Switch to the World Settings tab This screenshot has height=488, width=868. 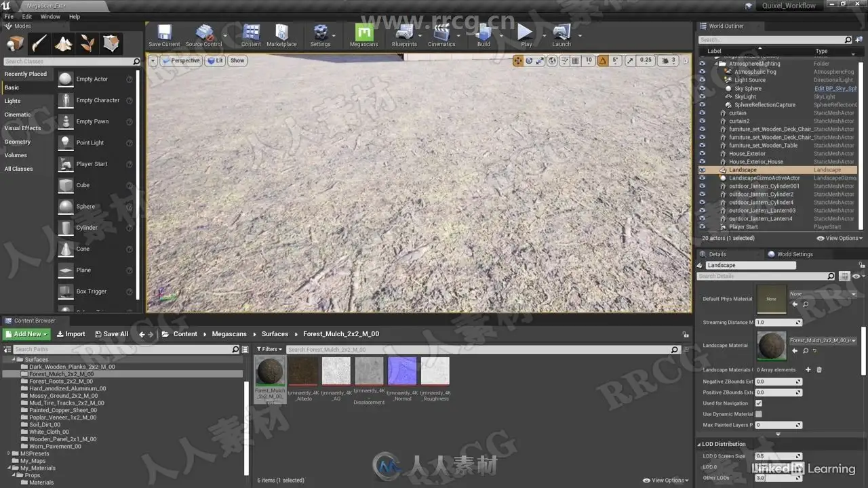(x=790, y=254)
